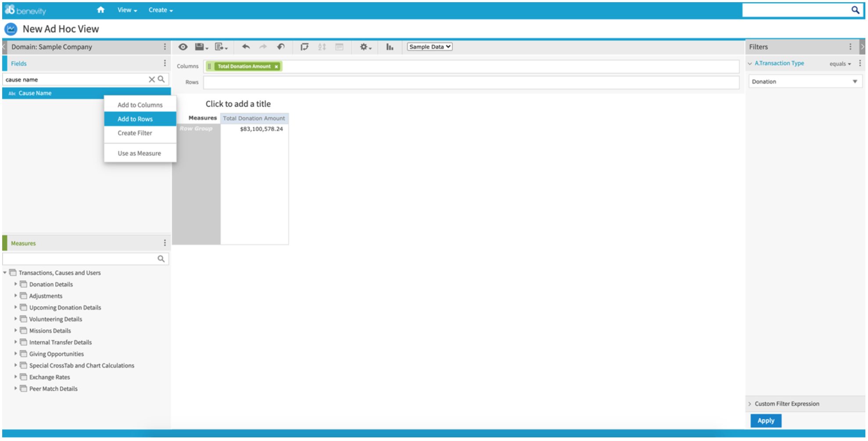Viewport: 868px width, 441px height.
Task: Open the Domain panel options dots
Action: (165, 47)
